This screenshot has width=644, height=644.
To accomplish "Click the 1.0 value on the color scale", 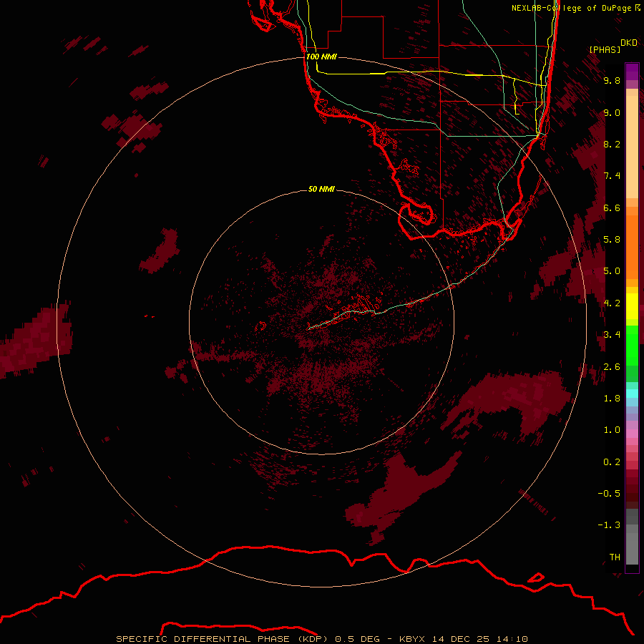I will pos(612,430).
